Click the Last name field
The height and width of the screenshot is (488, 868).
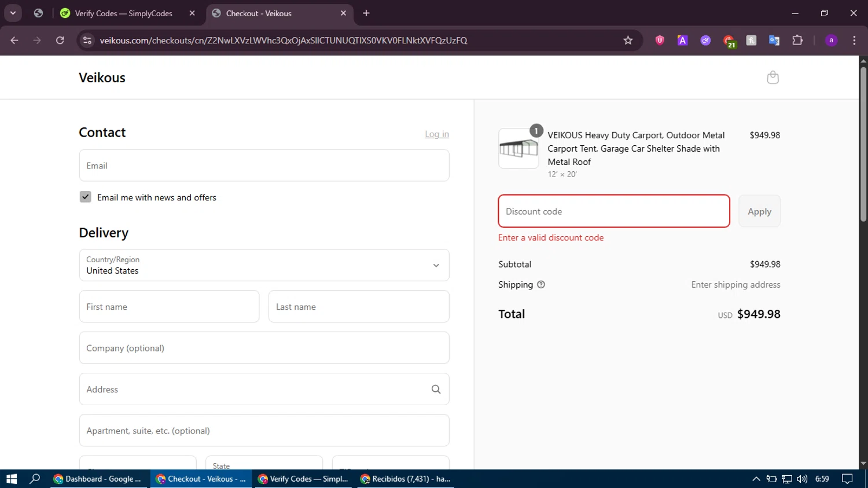(x=359, y=307)
